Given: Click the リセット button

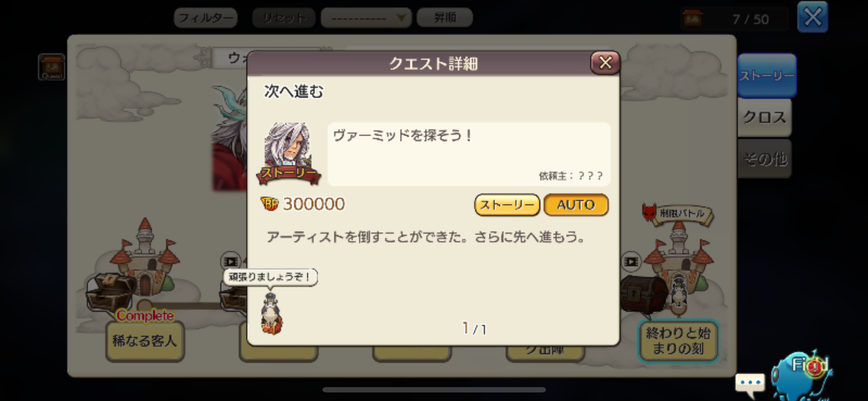Looking at the screenshot, I should click(284, 18).
